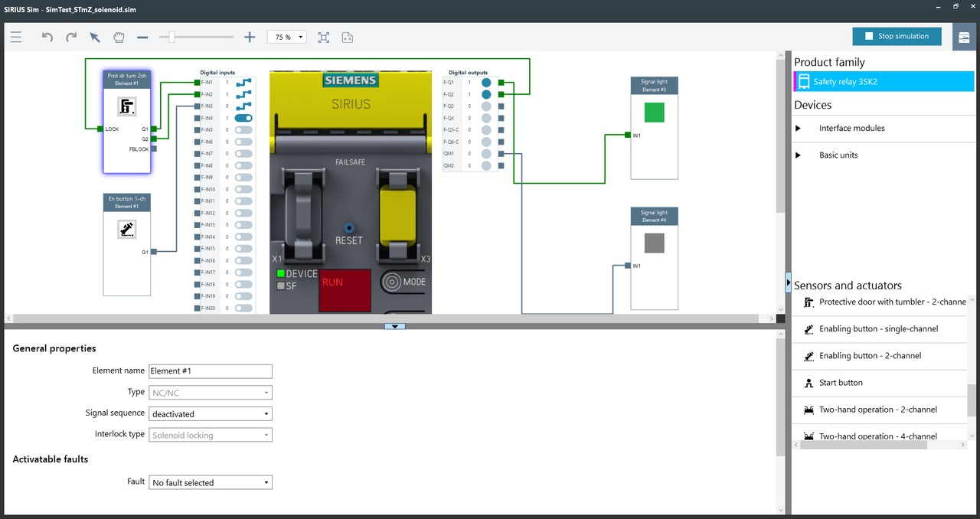The height and width of the screenshot is (519, 980).
Task: Toggle the F-IN4 input switch off
Action: (x=243, y=118)
